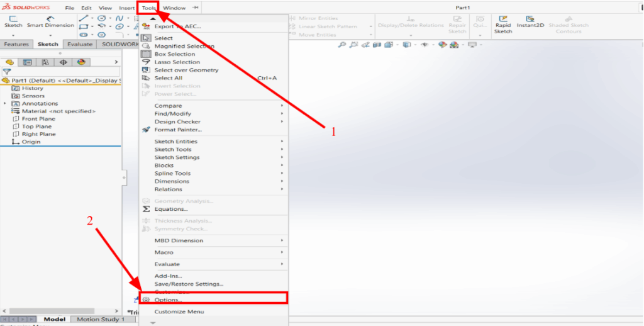Click the Rapid Sketch button
This screenshot has width=644, height=326.
(x=503, y=25)
